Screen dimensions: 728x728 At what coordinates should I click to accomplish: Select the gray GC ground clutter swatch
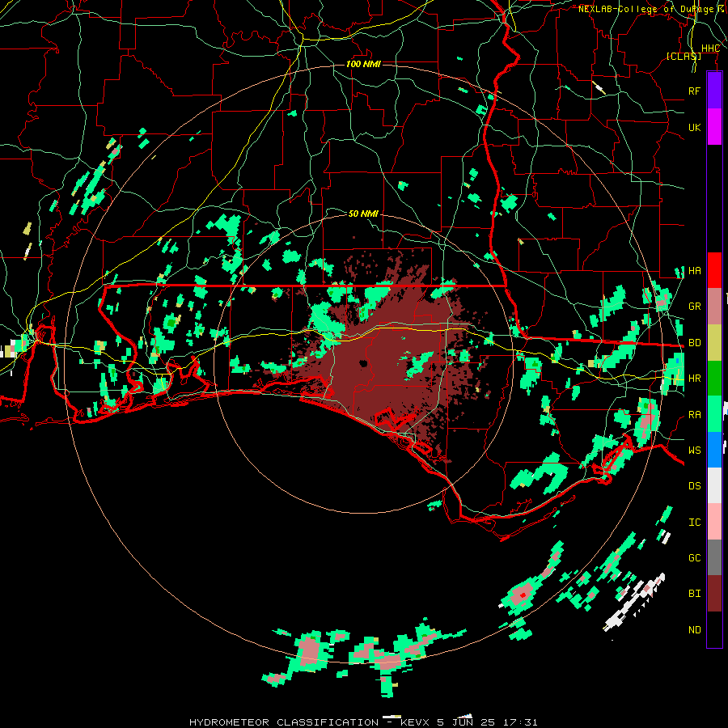click(714, 557)
